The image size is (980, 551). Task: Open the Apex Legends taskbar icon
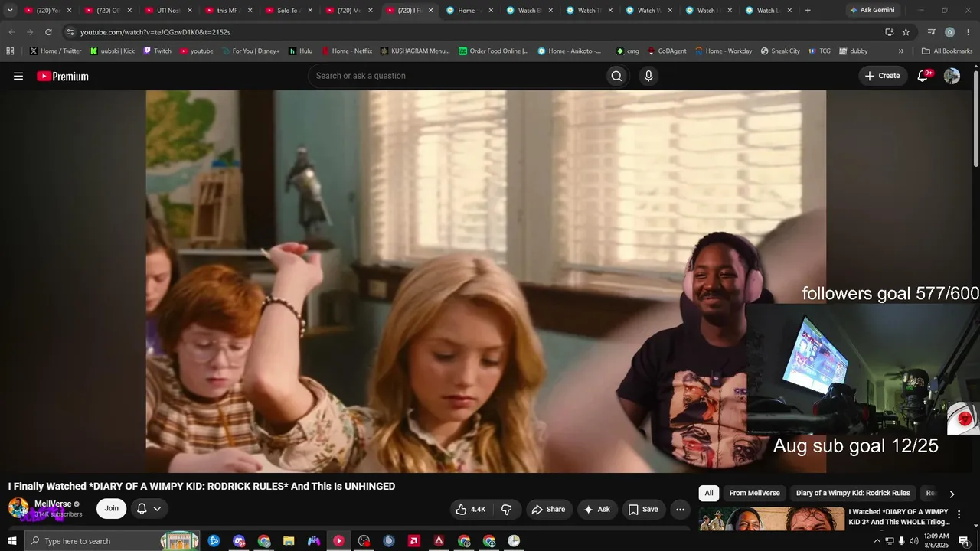439,541
